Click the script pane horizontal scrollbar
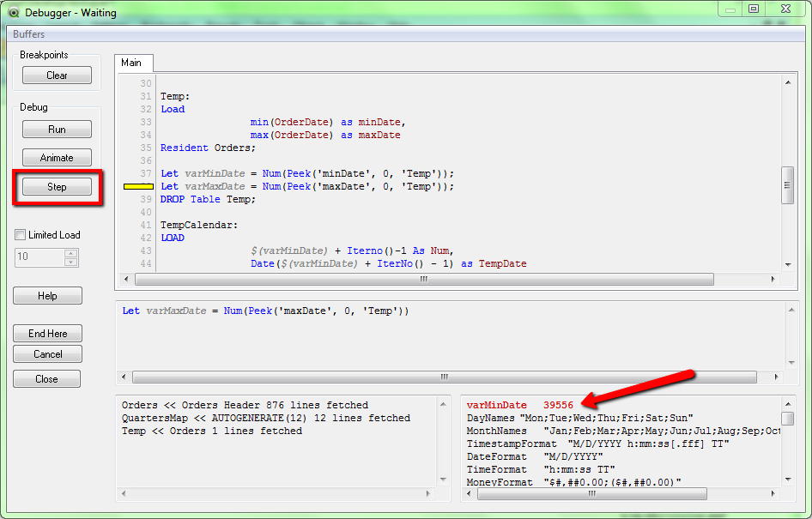812x519 pixels. (x=424, y=280)
